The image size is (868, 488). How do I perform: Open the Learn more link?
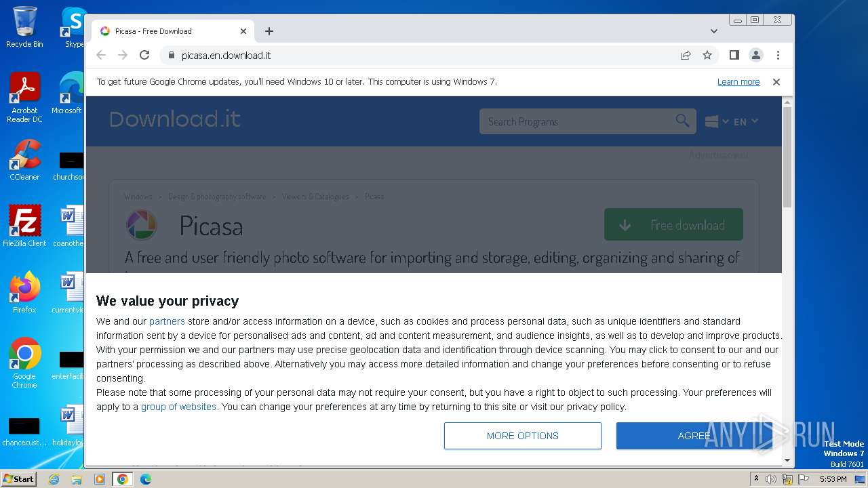click(738, 82)
